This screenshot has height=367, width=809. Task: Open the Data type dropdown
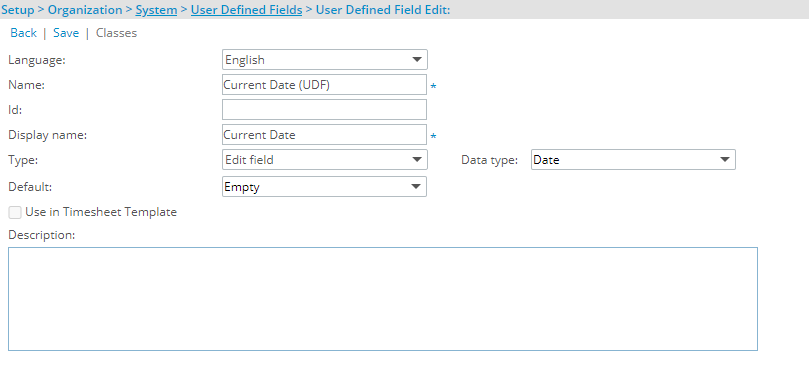pyautogui.click(x=633, y=159)
